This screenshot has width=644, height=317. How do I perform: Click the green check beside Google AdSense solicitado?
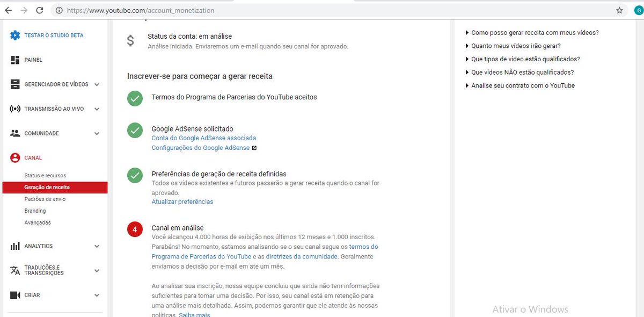[x=135, y=130]
